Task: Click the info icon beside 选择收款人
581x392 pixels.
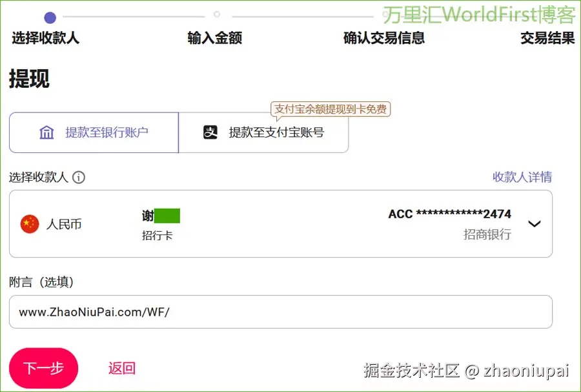Action: (79, 177)
